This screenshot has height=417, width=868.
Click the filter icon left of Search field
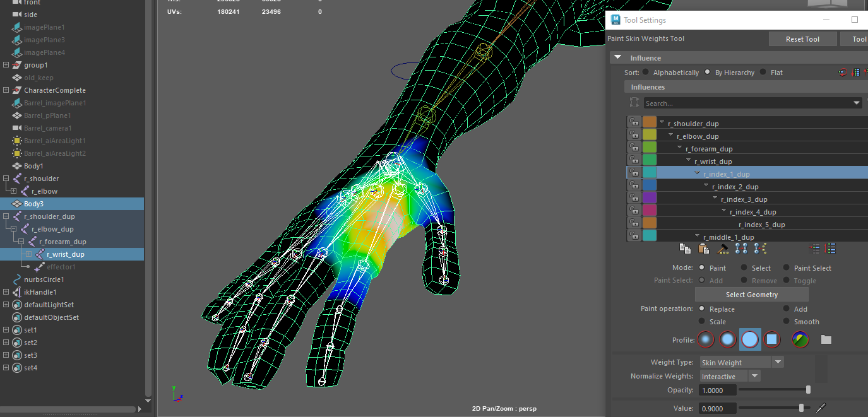(x=634, y=103)
